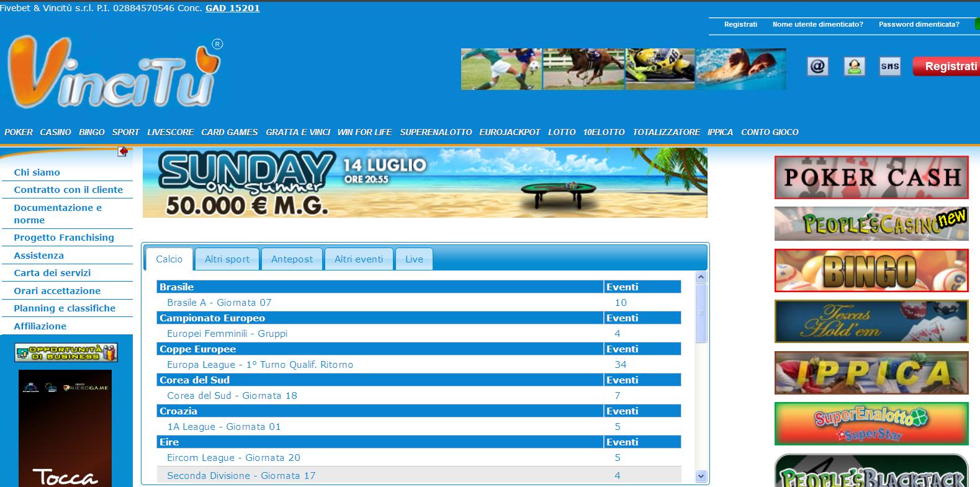
Task: Open LOTTO menu item
Action: click(x=562, y=132)
